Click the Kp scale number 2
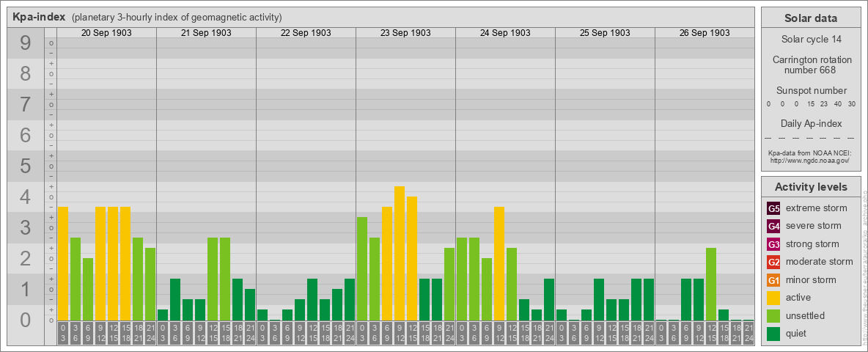 tap(26, 258)
